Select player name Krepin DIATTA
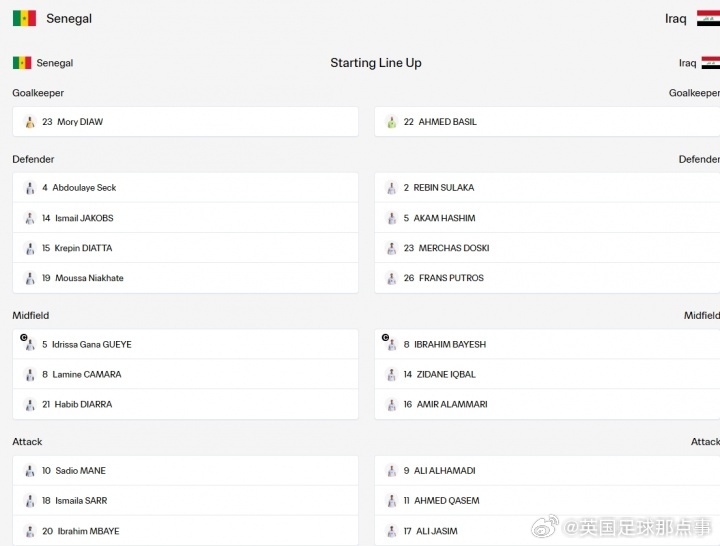The image size is (720, 546). (83, 248)
